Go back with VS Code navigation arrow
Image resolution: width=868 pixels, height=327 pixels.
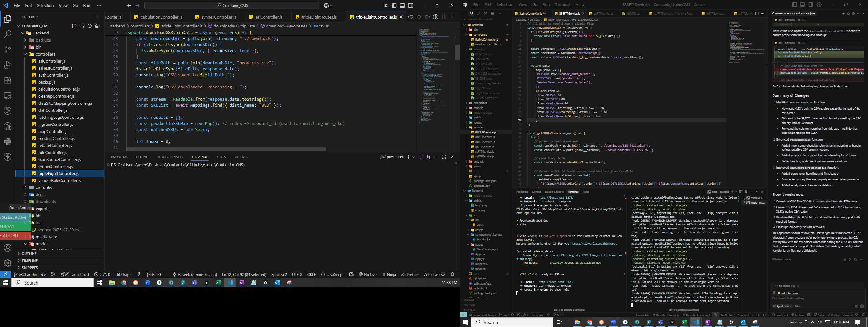click(x=129, y=6)
